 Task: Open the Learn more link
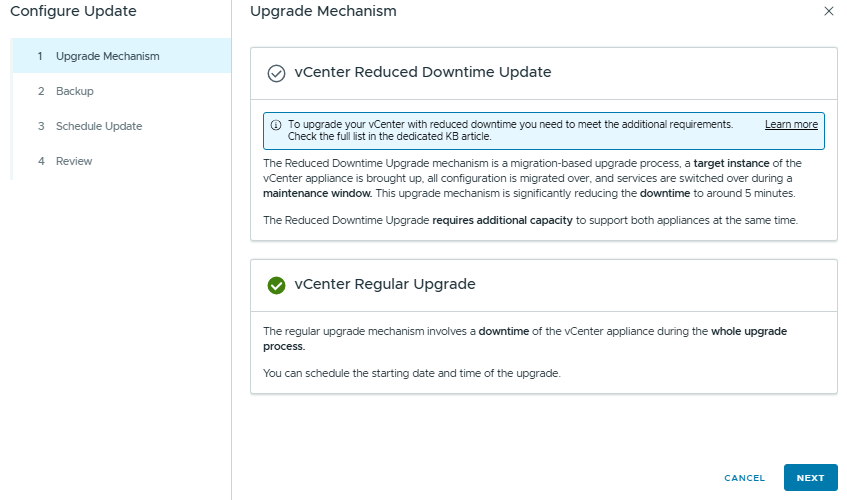[791, 125]
